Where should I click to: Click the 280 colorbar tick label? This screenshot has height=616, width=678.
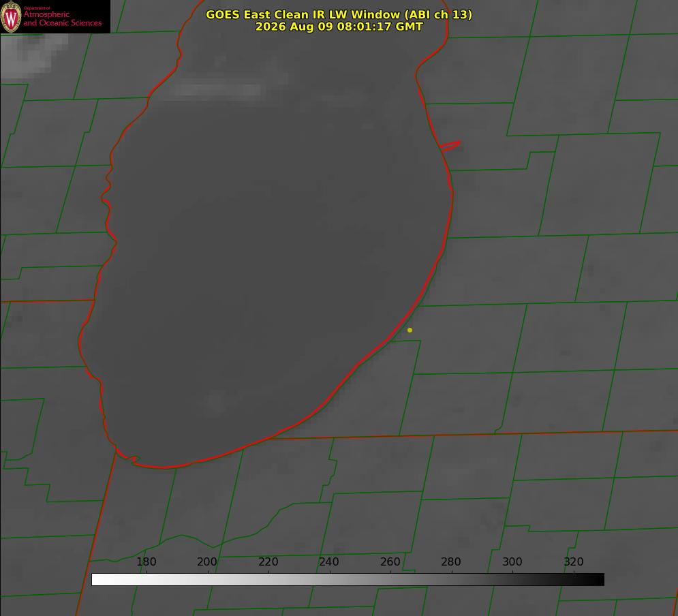pyautogui.click(x=451, y=561)
